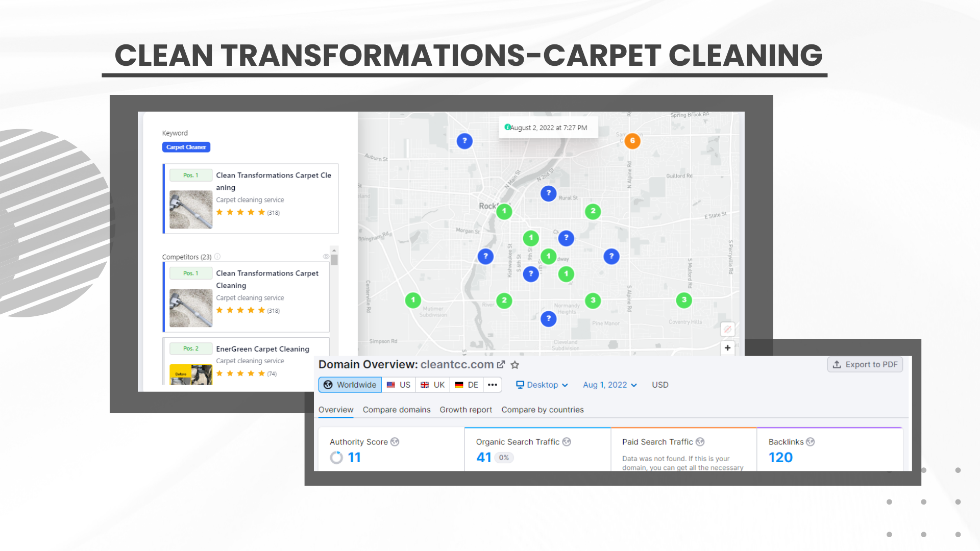Click the Carpet Cleaner keyword tag
This screenshot has width=980, height=551.
click(x=186, y=147)
